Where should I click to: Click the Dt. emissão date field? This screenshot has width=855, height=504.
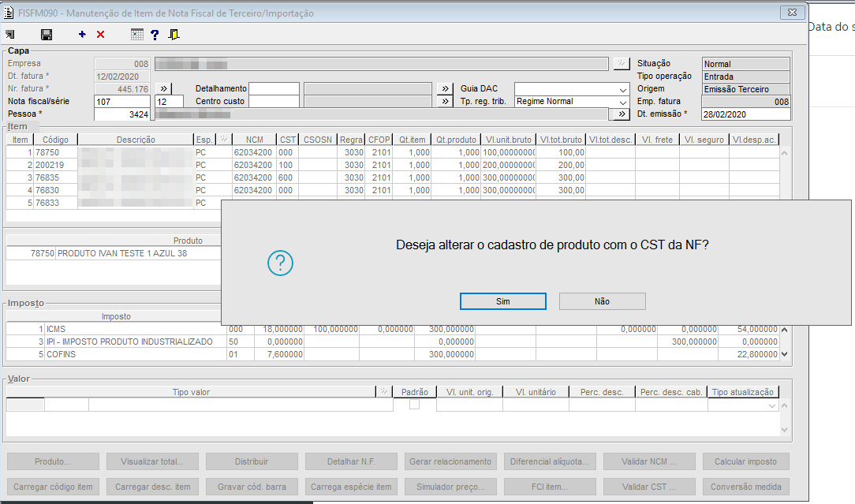[745, 114]
